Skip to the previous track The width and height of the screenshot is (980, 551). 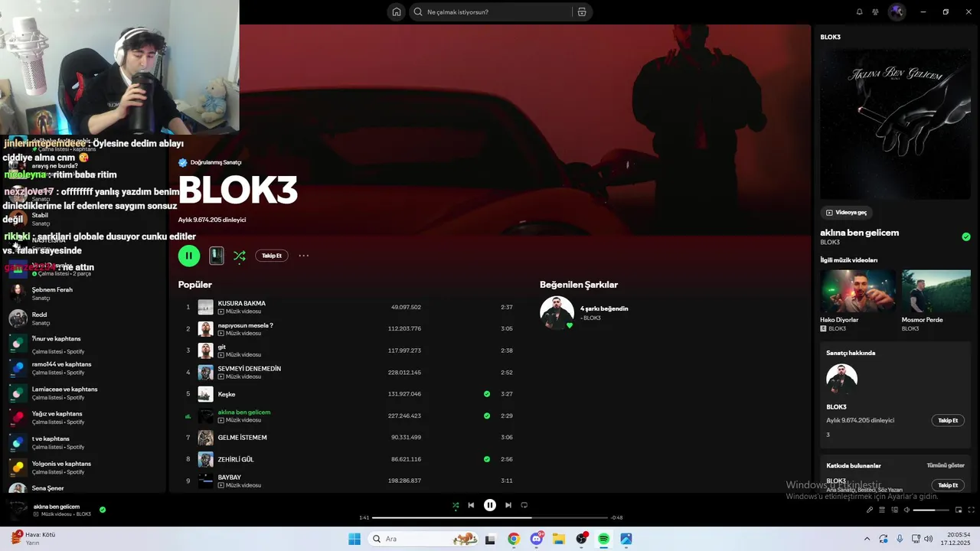click(471, 505)
